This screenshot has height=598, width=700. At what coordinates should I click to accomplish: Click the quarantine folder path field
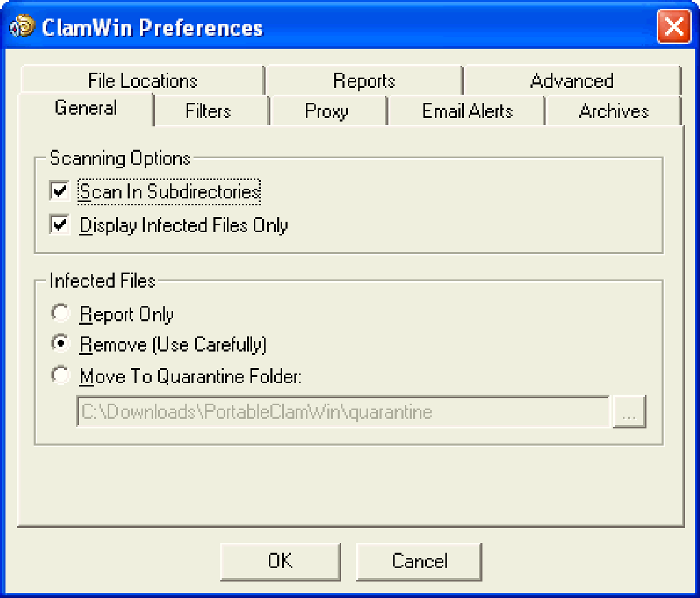(x=343, y=412)
